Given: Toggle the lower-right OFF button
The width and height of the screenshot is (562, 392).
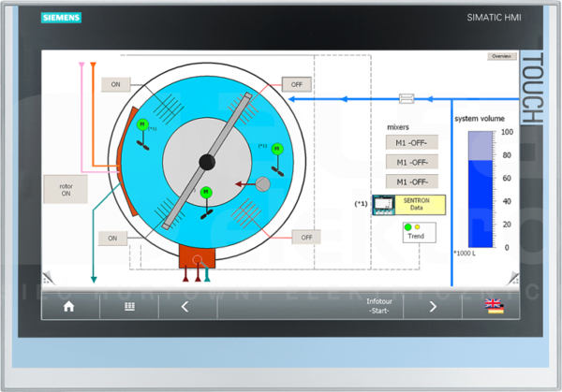Looking at the screenshot, I should [306, 238].
